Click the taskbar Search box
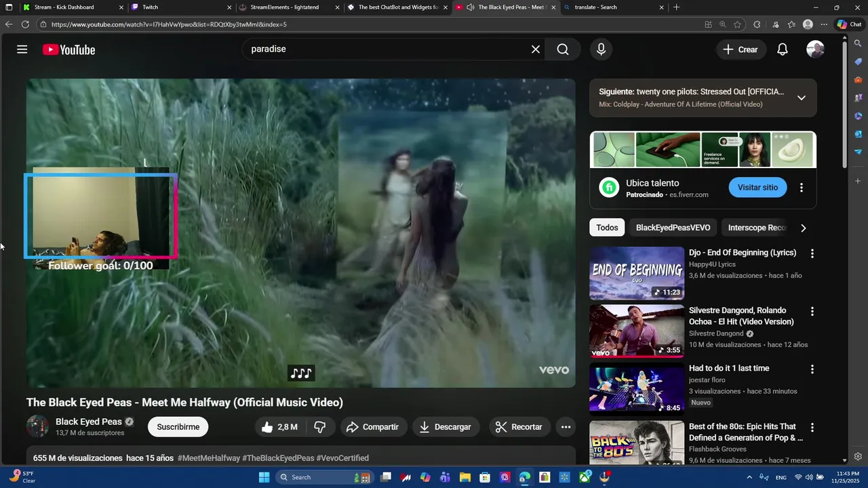868x488 pixels. tap(324, 477)
